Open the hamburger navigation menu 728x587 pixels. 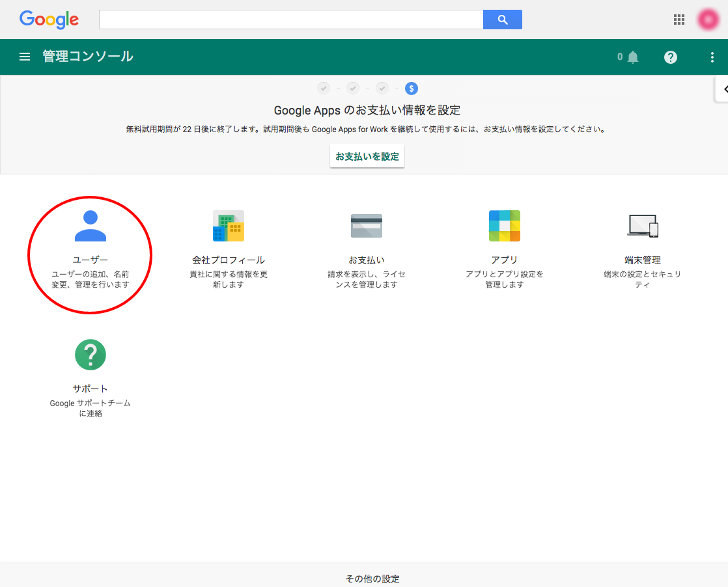25,57
